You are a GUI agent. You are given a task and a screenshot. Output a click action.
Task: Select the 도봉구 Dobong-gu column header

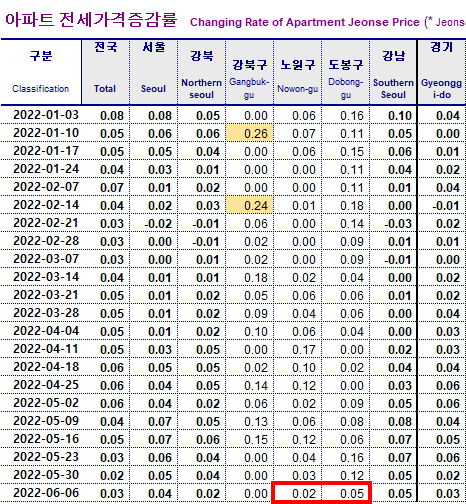tap(346, 72)
